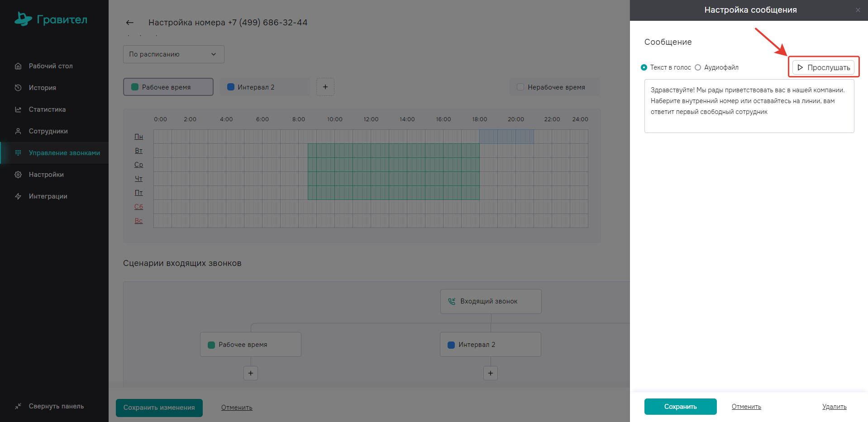Click the plus button under Рабочее время node
This screenshot has height=422, width=868.
click(x=251, y=373)
